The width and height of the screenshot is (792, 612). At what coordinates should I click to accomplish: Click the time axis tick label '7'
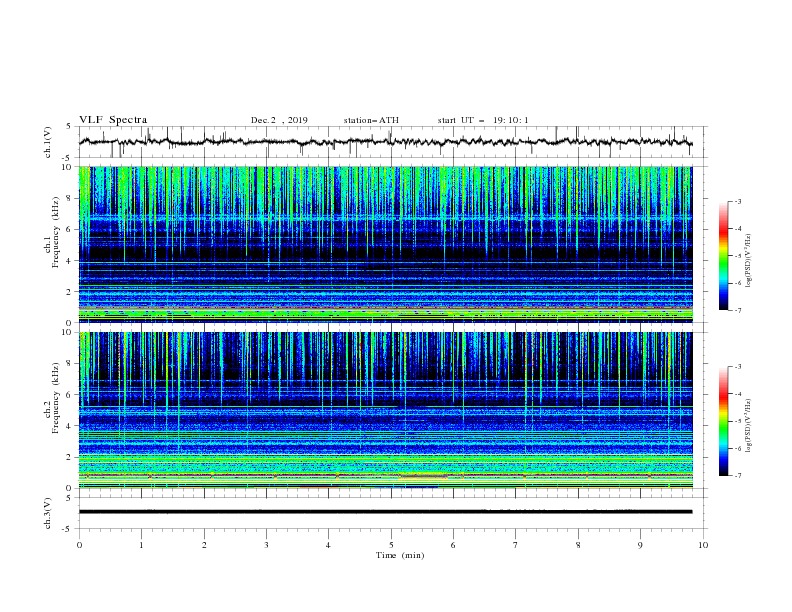pos(516,545)
